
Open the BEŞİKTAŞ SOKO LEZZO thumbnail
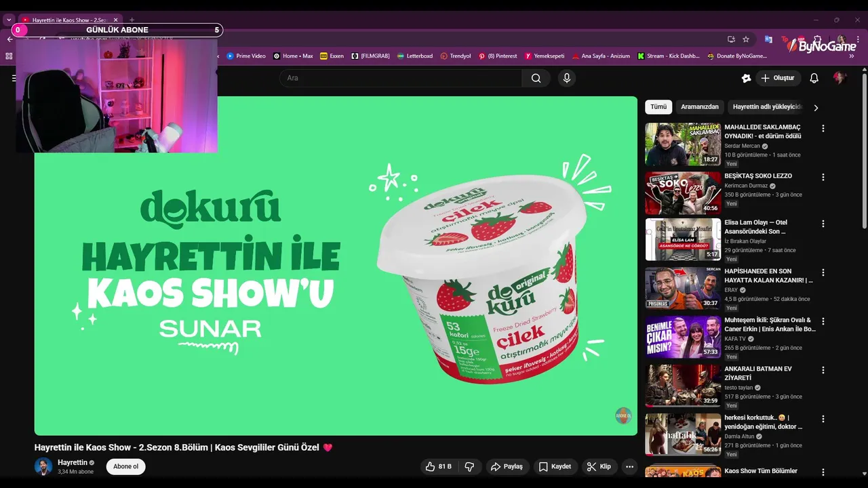(x=683, y=193)
